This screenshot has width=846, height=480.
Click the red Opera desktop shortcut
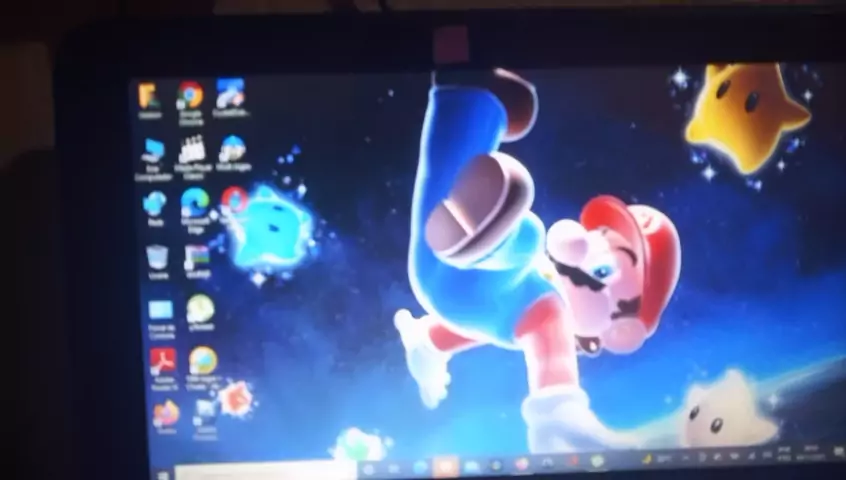234,199
